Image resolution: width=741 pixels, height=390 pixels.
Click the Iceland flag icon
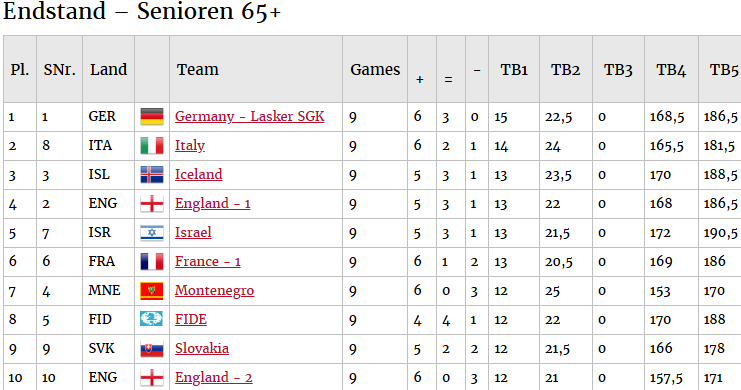(x=152, y=174)
